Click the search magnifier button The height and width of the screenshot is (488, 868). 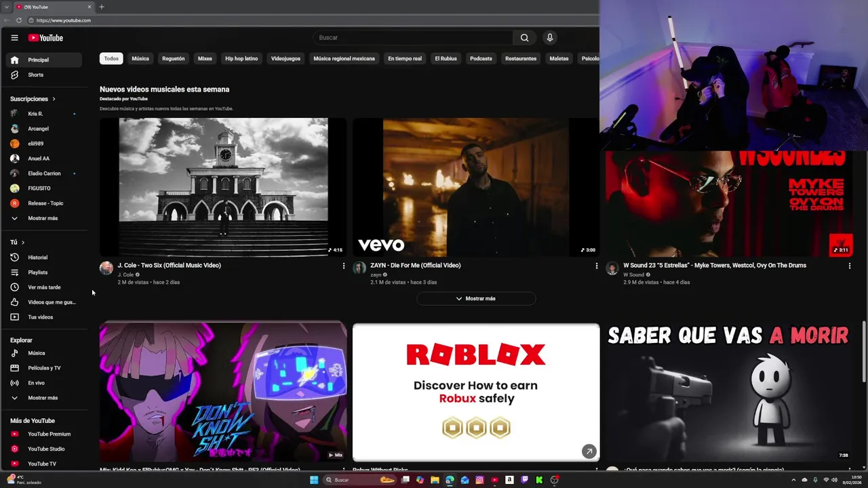click(x=524, y=38)
